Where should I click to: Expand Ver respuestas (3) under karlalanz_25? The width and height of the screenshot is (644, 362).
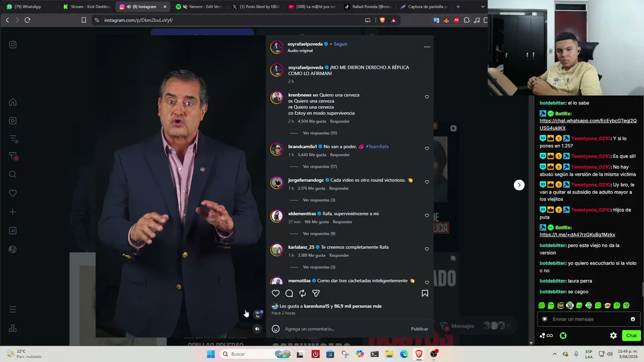[319, 267]
